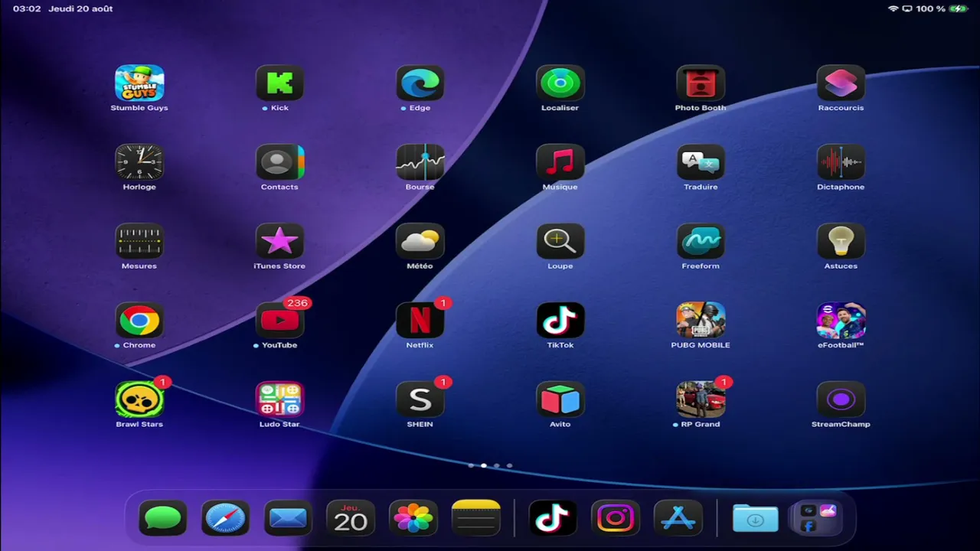Image resolution: width=980 pixels, height=551 pixels.
Task: Launch Brawl Stars
Action: (x=139, y=399)
